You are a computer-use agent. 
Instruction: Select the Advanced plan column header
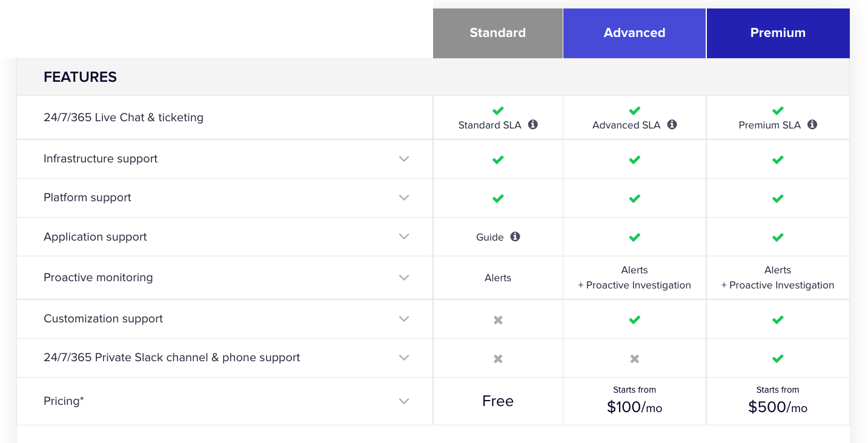click(634, 33)
